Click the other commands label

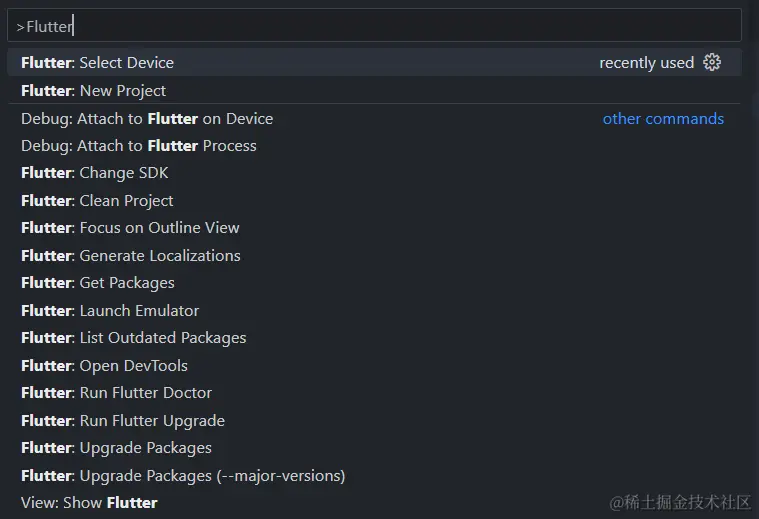663,119
